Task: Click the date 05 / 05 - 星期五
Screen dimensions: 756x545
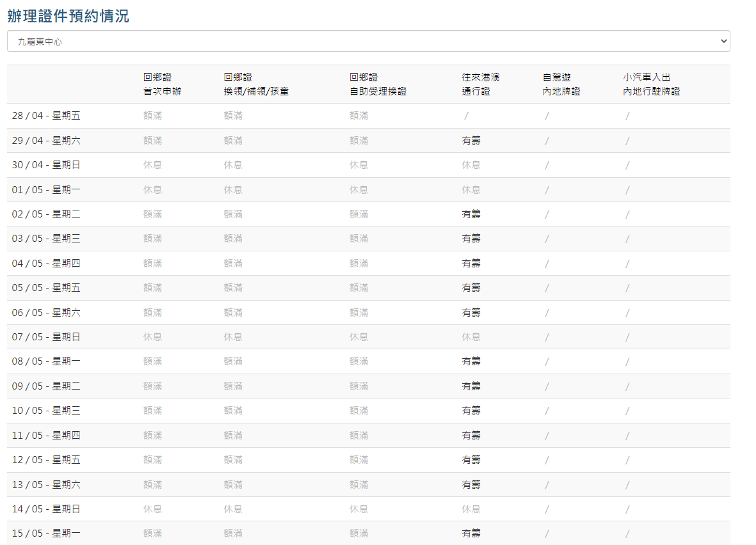Action: [46, 288]
